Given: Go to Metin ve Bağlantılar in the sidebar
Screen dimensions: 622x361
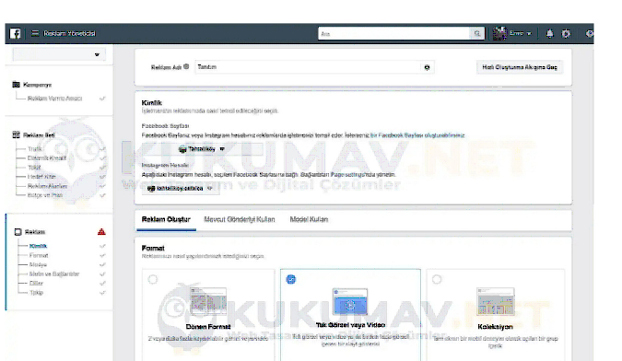Looking at the screenshot, I should pyautogui.click(x=54, y=274).
